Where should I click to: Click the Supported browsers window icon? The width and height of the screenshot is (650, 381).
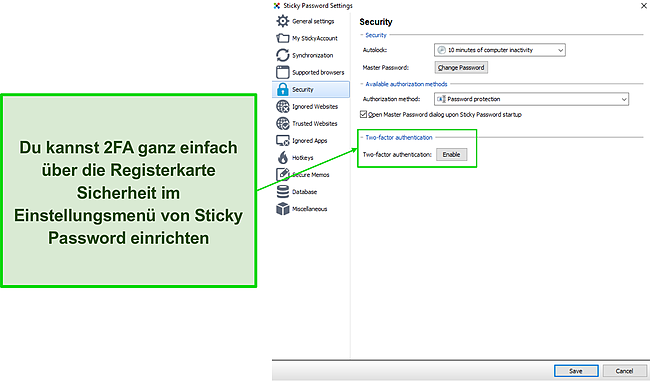point(283,72)
